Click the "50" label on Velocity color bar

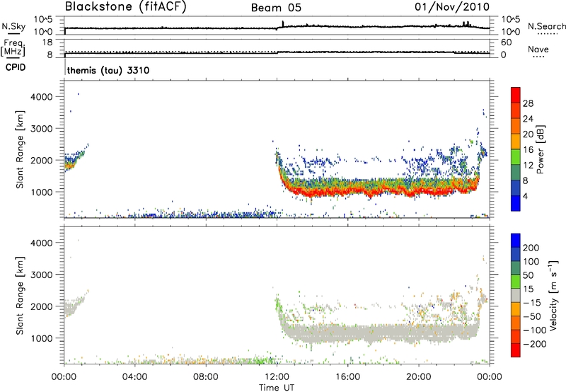[528, 275]
